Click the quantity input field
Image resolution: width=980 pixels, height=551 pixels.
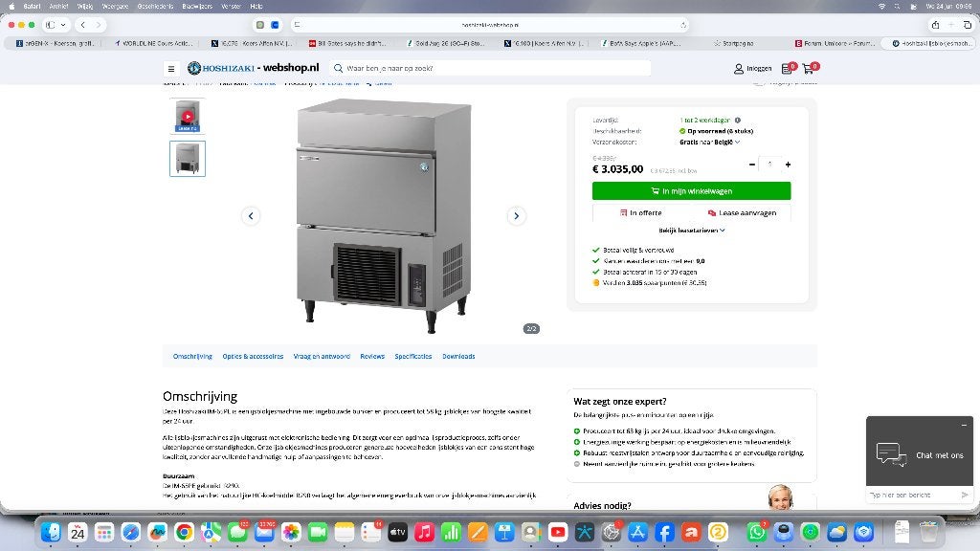[770, 165]
